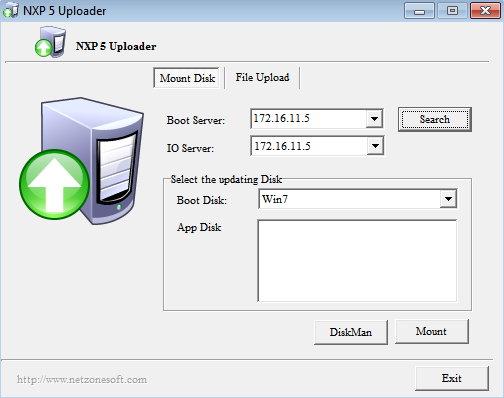This screenshot has width=504, height=398.
Task: Click the large server with green arrow image
Action: (x=82, y=161)
